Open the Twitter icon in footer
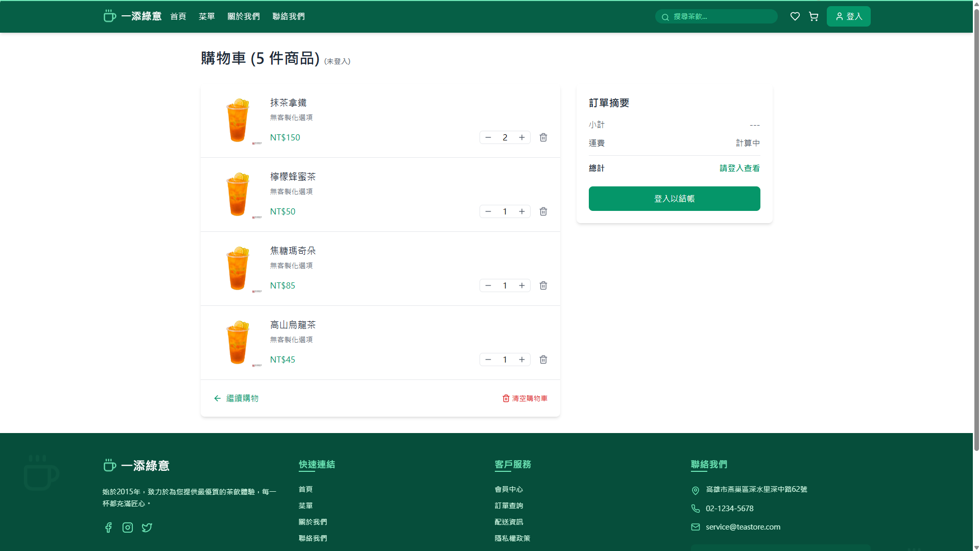 pos(147,528)
